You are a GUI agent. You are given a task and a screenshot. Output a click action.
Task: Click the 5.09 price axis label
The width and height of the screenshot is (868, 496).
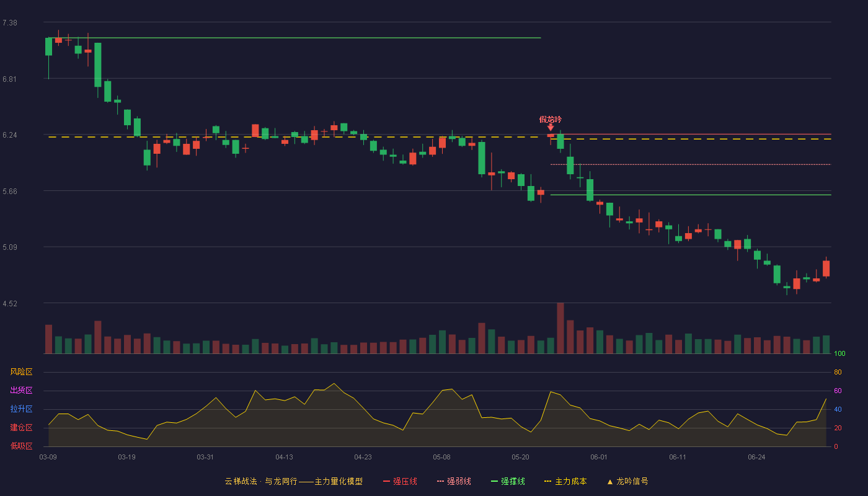[x=10, y=247]
